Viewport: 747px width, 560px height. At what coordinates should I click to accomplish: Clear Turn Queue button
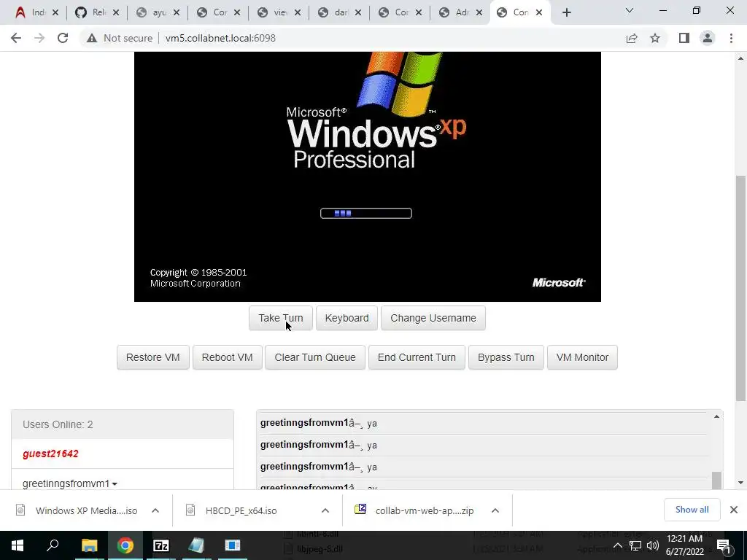[315, 357]
